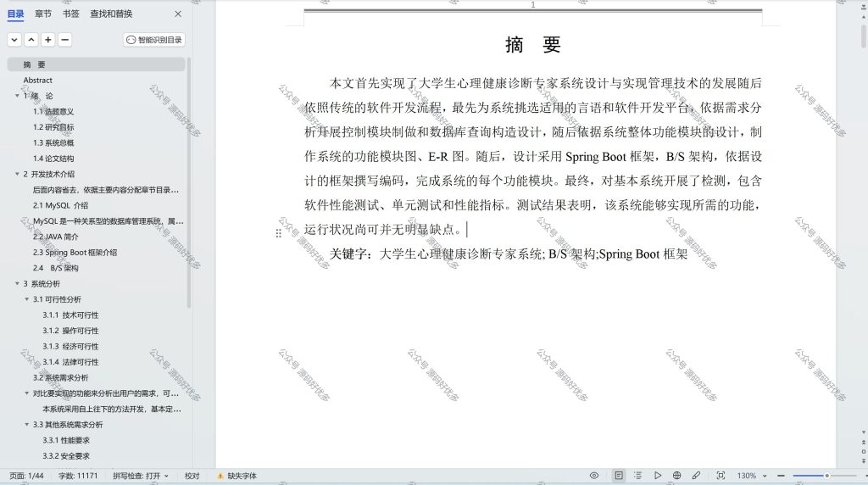The width and height of the screenshot is (868, 485).
Task: Toggle eye protection mode icon in status bar
Action: pos(594,476)
